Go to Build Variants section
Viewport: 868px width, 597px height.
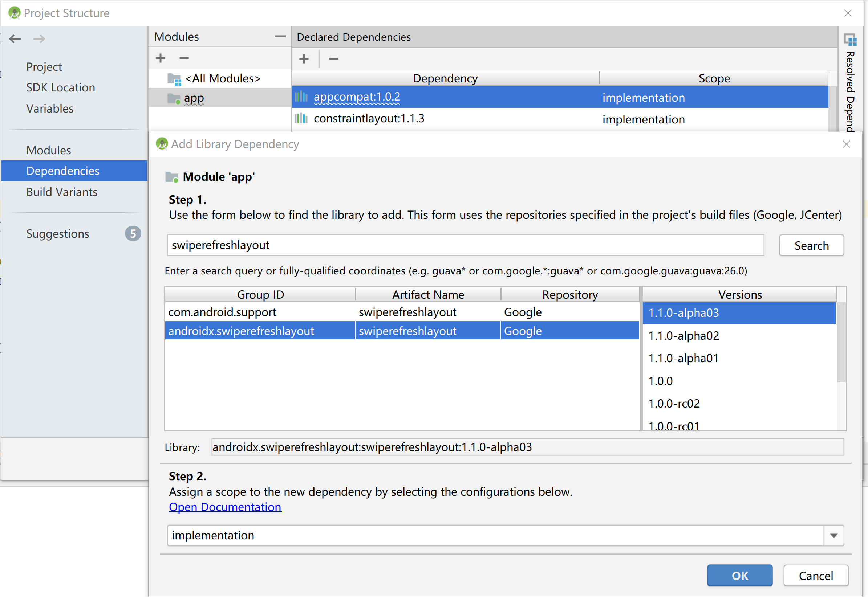click(x=62, y=192)
